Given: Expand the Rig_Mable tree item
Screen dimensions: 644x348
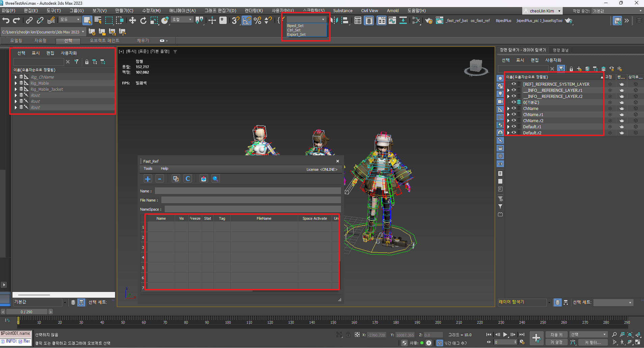Looking at the screenshot, I should 16,83.
